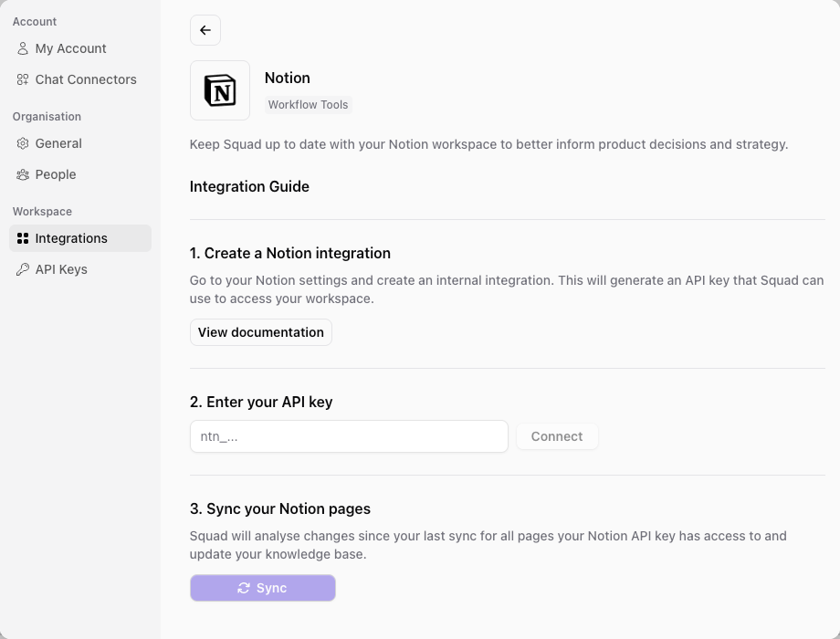Select the Chat Connectors icon

pyautogui.click(x=22, y=79)
